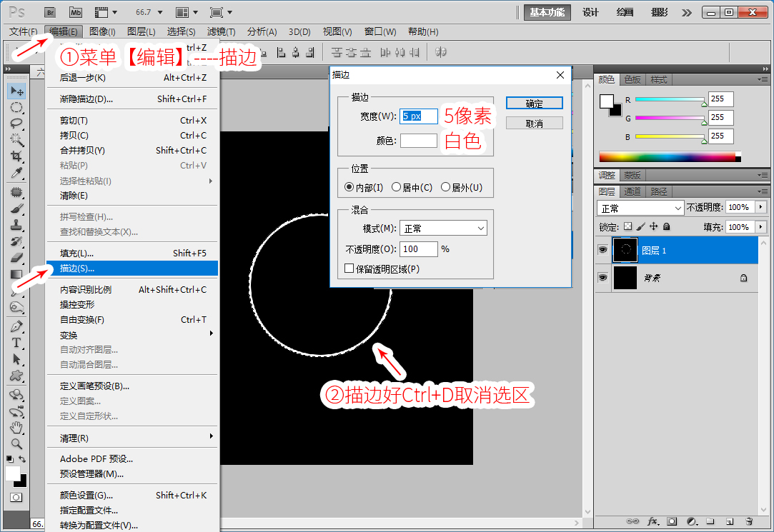This screenshot has width=774, height=532.
Task: Switch to the 色板 tab
Action: pyautogui.click(x=632, y=79)
